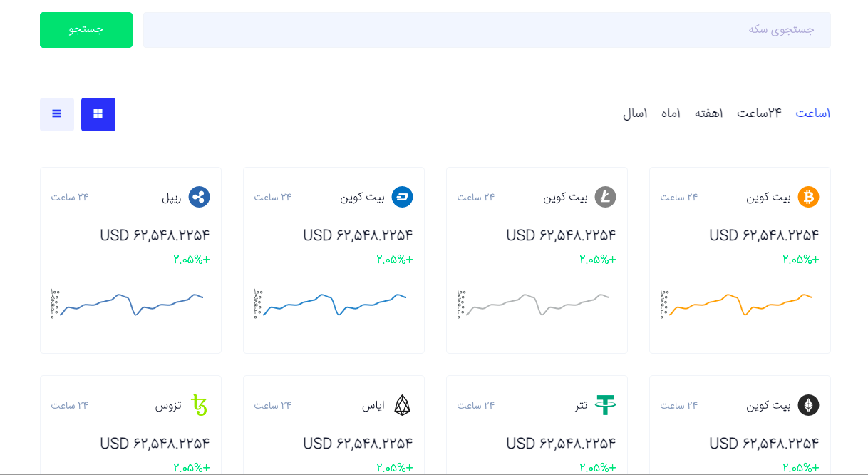Open the ریپل card price chart
868x475 pixels.
tap(130, 304)
